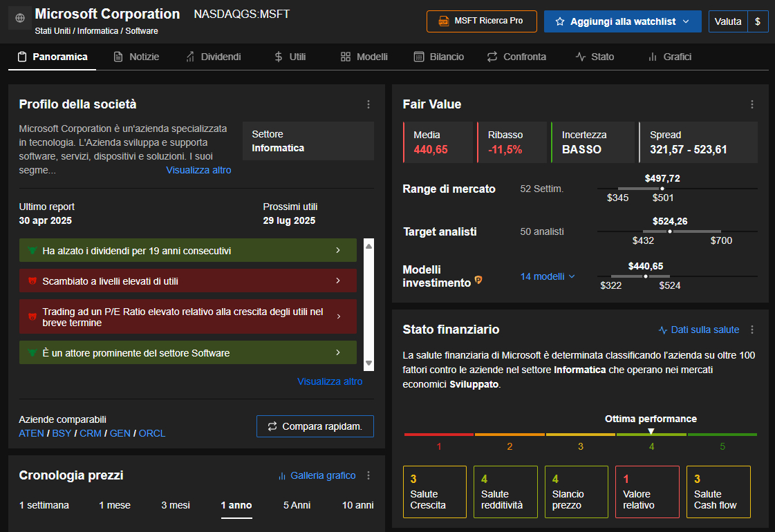Open the Modelli tab

pos(364,57)
